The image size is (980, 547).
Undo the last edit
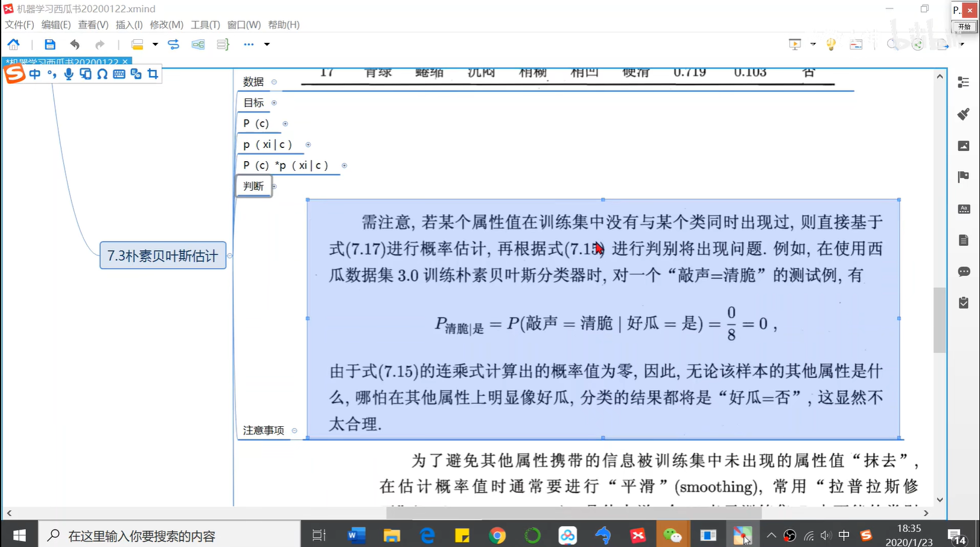75,44
